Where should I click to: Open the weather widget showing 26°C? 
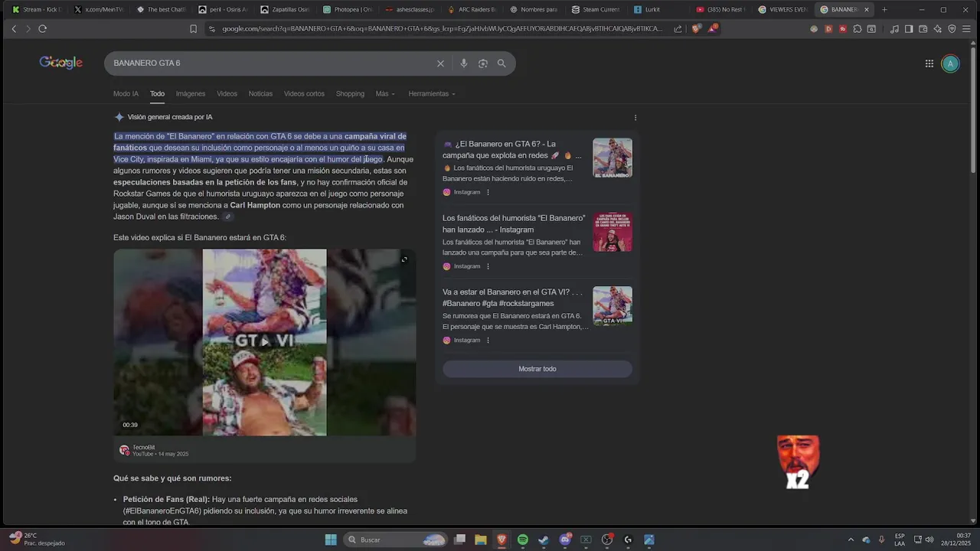point(37,540)
